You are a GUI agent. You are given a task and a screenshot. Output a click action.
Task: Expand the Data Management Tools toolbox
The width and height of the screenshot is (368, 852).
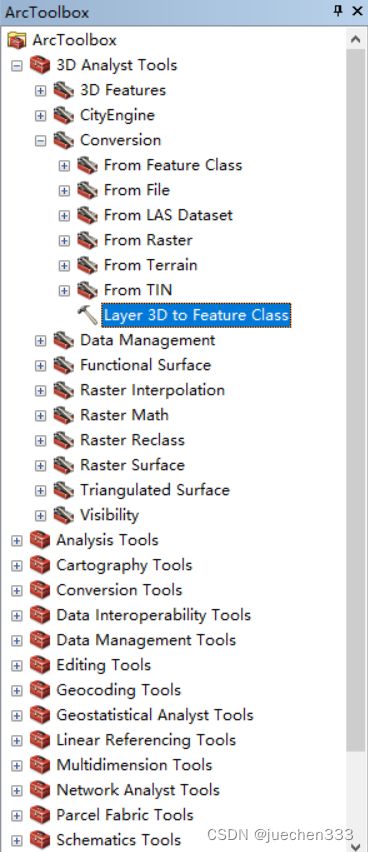[x=17, y=641]
